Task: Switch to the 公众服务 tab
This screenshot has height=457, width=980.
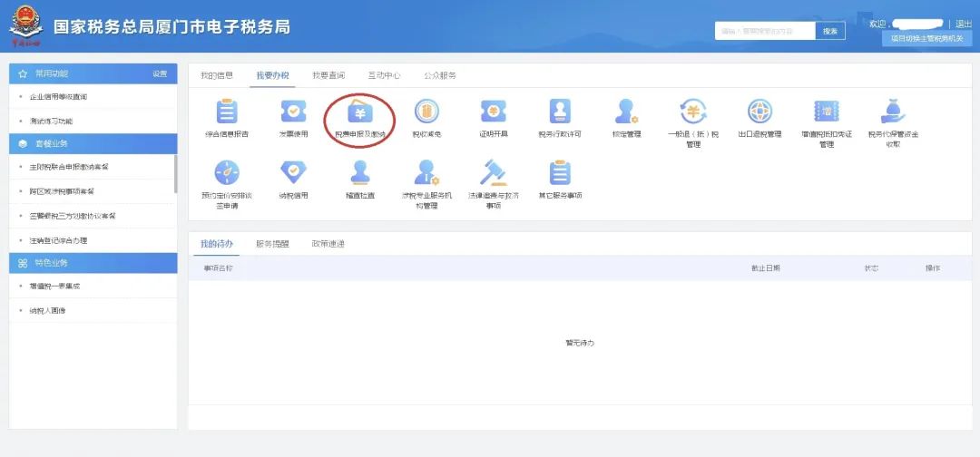Action: (440, 75)
